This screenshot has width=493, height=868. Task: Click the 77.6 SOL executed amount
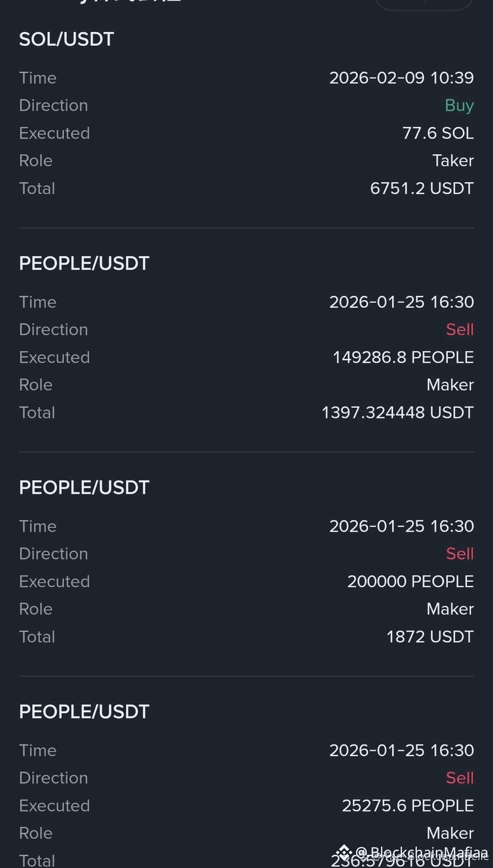(438, 133)
